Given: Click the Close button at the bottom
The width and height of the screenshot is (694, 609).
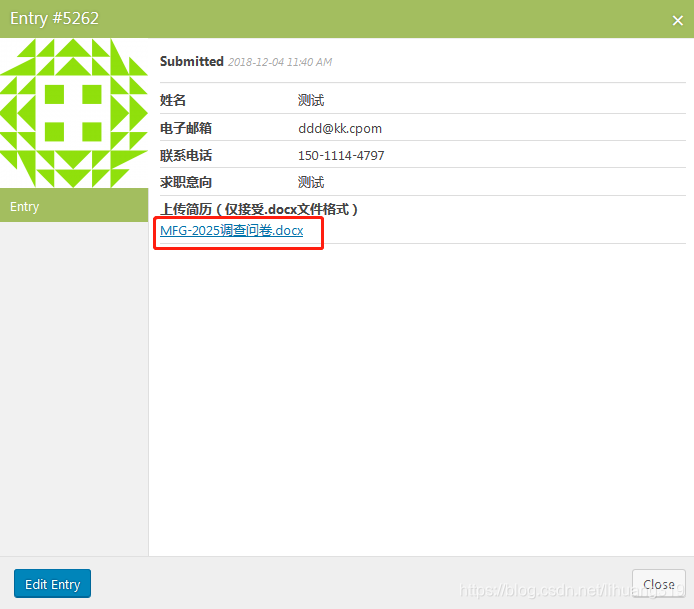Looking at the screenshot, I should tap(659, 584).
